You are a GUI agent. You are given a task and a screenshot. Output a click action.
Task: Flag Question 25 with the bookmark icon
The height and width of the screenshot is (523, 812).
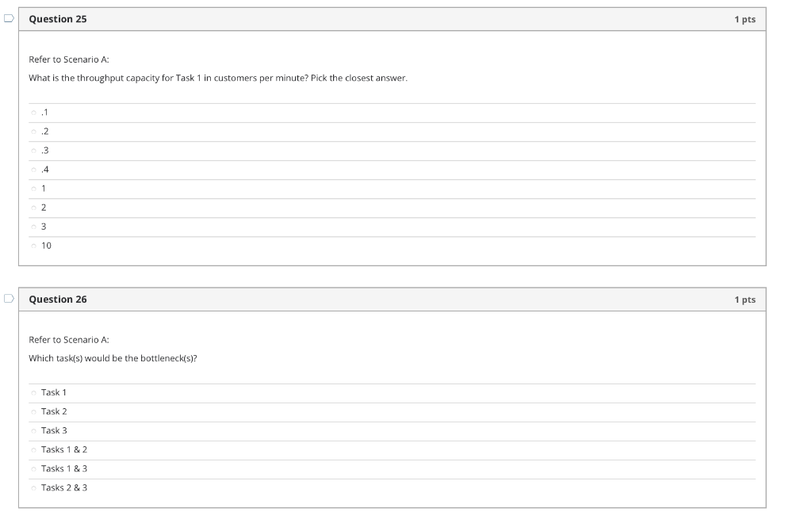(9, 19)
